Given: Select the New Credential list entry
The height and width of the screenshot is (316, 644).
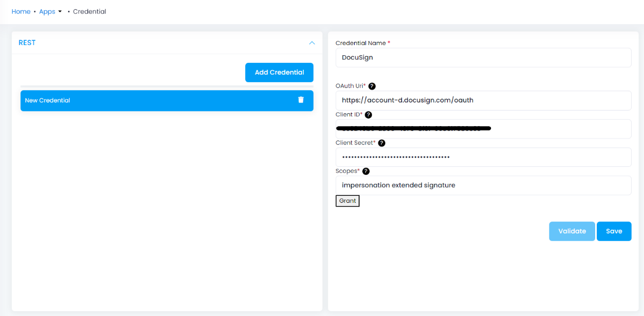Looking at the screenshot, I should [x=150, y=100].
